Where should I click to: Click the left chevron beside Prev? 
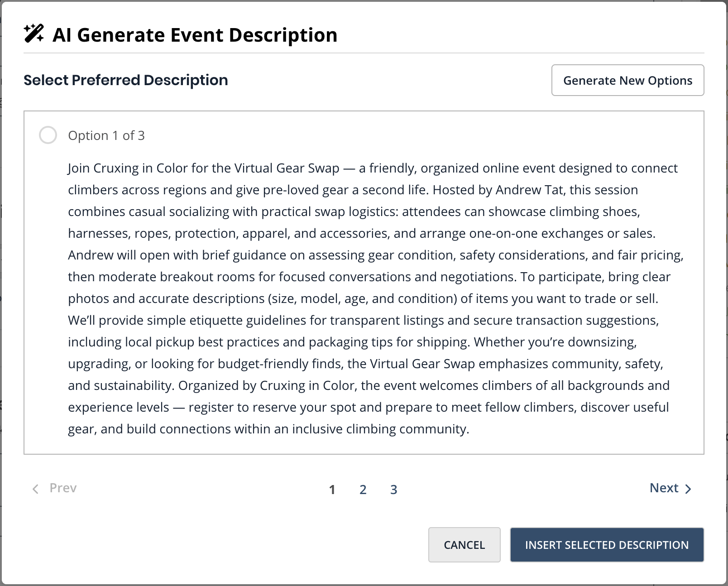click(x=35, y=489)
